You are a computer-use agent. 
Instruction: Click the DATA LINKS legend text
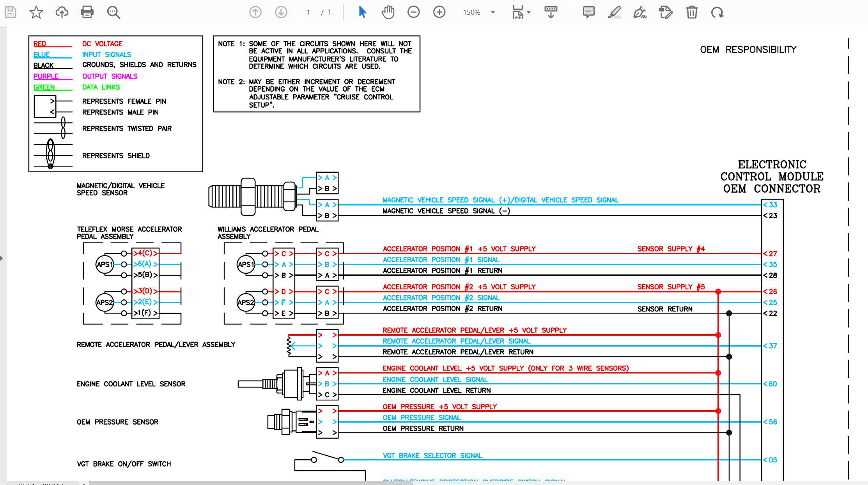point(101,87)
